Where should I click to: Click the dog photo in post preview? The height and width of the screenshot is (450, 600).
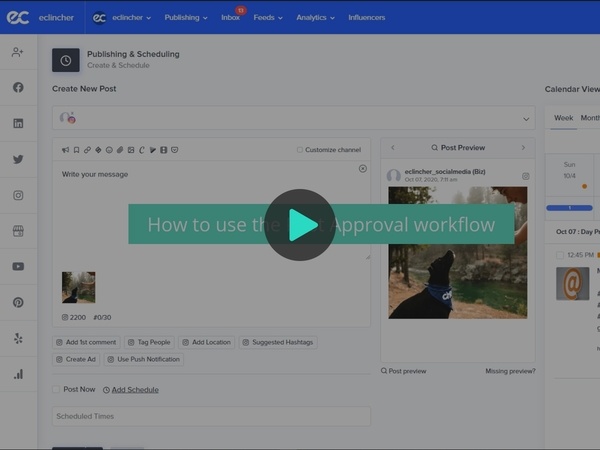[458, 253]
